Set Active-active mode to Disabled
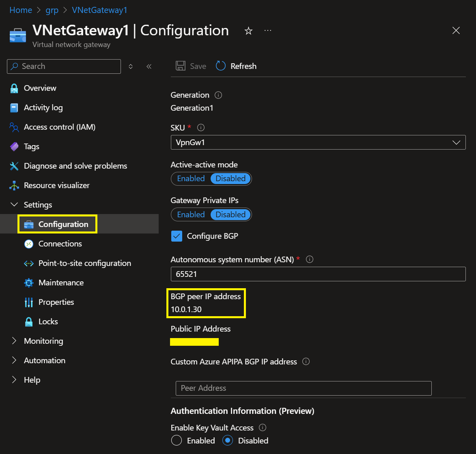 click(x=230, y=179)
